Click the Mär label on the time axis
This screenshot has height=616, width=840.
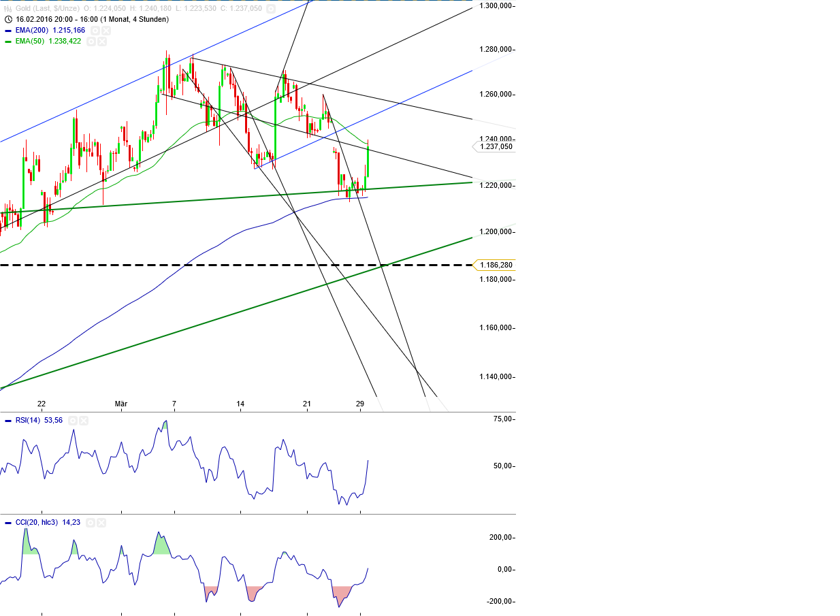coord(120,404)
